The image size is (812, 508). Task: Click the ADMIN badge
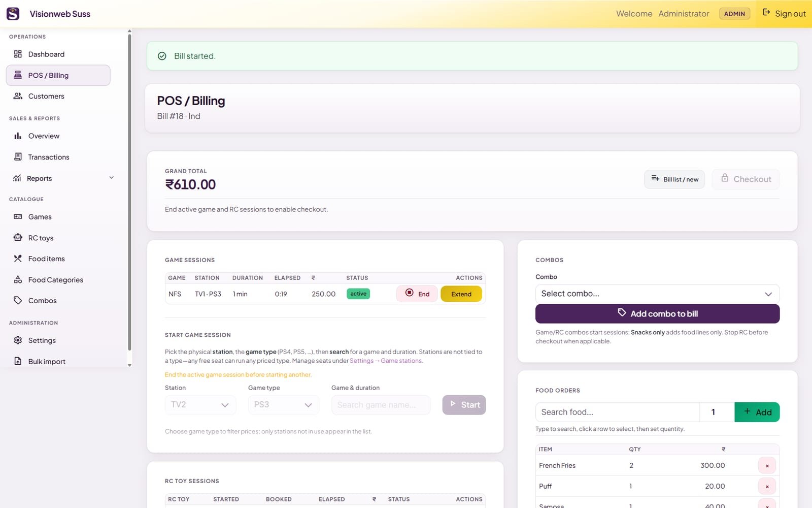[x=734, y=14]
